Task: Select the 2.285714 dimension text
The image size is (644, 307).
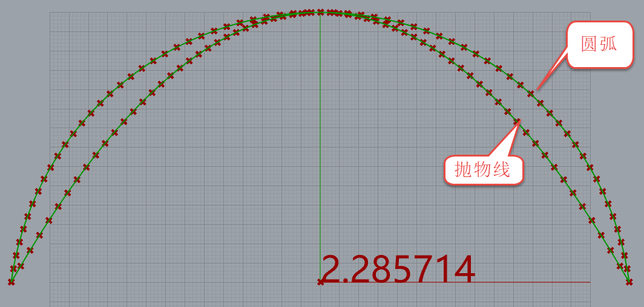Action: 398,270
